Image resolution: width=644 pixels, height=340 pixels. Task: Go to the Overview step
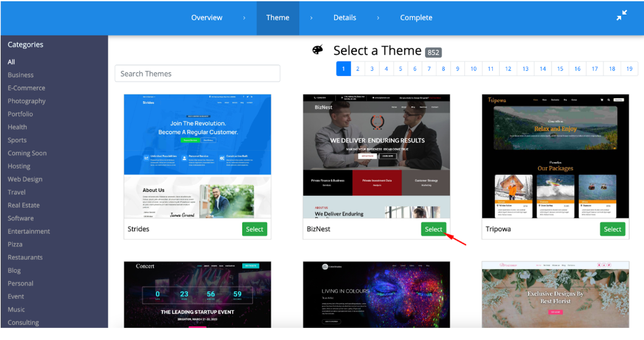coord(207,18)
